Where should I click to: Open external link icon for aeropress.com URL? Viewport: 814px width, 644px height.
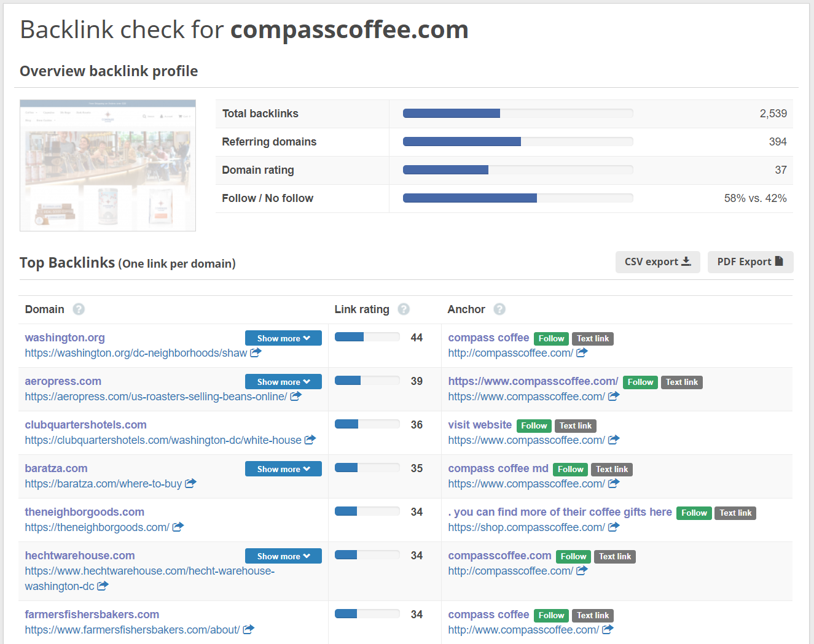click(x=295, y=396)
